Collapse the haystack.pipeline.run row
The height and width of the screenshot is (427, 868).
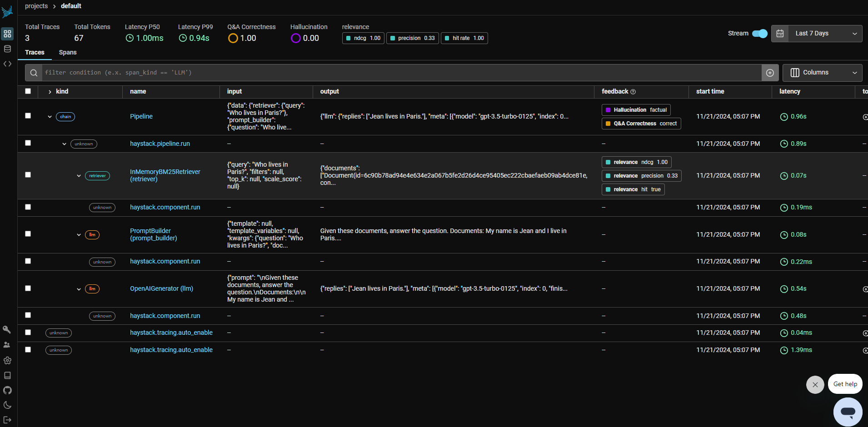tap(64, 144)
